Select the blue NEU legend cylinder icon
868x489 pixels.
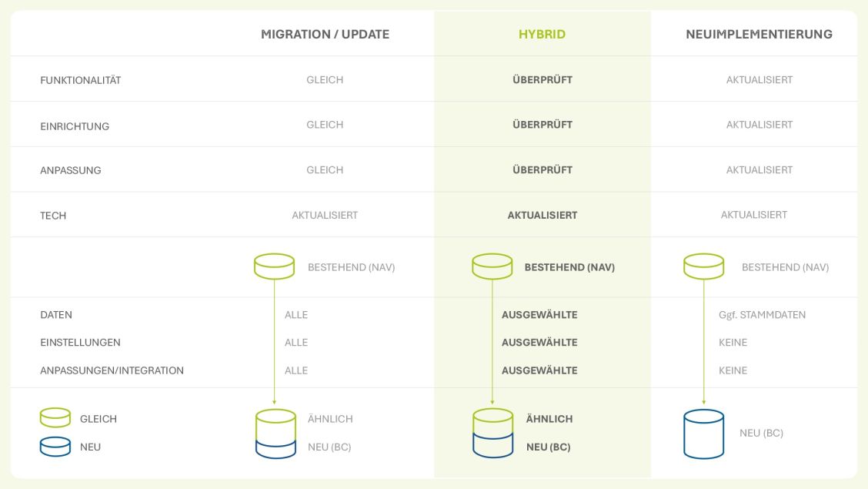click(55, 447)
